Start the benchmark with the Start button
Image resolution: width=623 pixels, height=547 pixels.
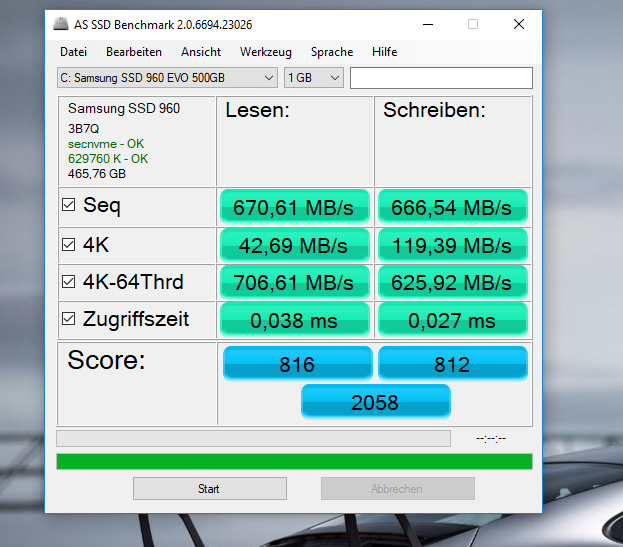click(x=210, y=489)
